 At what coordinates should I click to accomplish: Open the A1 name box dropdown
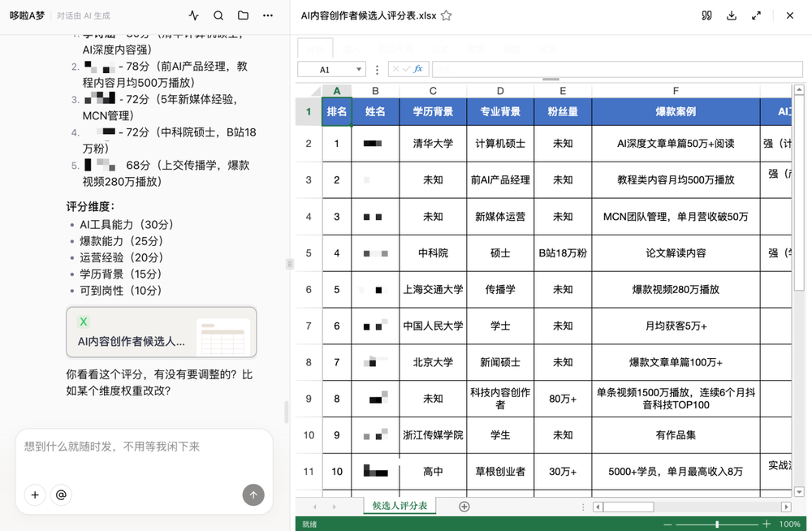pyautogui.click(x=359, y=69)
